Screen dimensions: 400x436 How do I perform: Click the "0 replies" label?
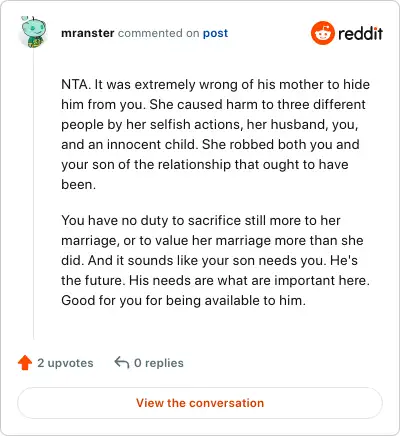click(x=159, y=363)
